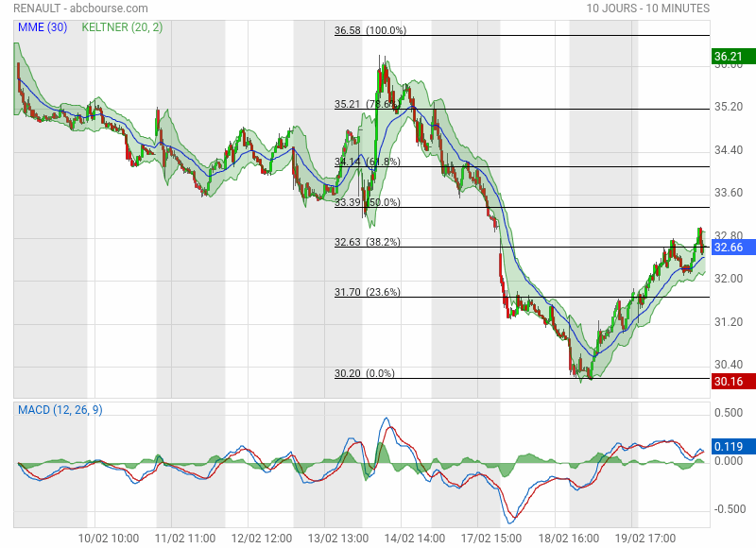
Task: Click the 33.39 (50.0%) Fibonacci level label
Action: [368, 202]
